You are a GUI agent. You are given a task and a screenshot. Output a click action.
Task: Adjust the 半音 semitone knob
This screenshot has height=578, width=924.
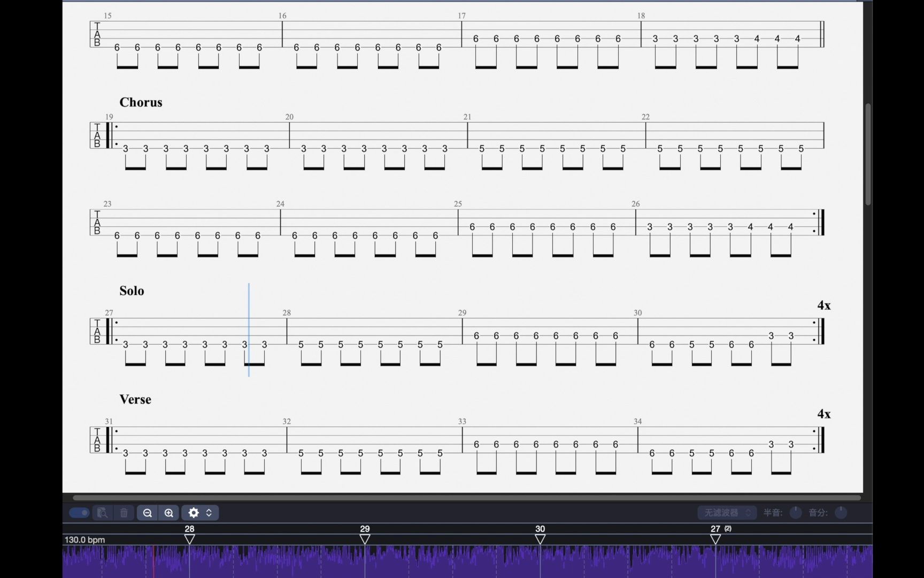coord(796,513)
